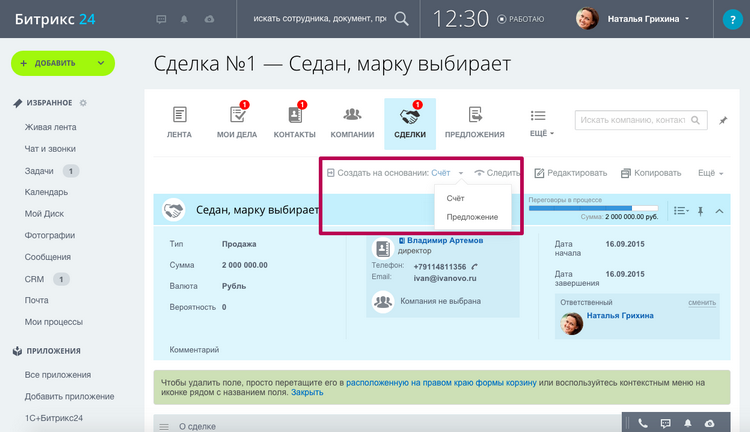This screenshot has width=750, height=432.
Task: Click the handshake deal icon on card header
Action: tap(173, 210)
